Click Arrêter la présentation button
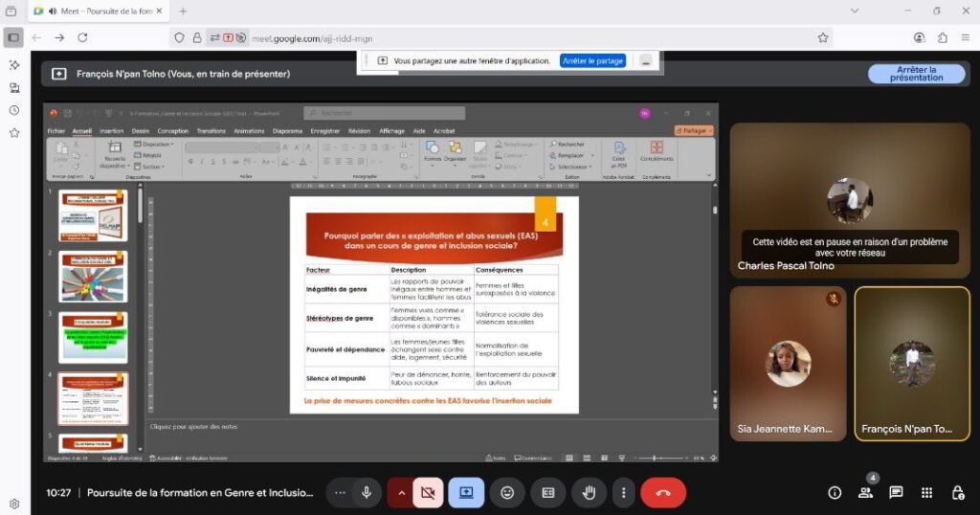 point(916,74)
